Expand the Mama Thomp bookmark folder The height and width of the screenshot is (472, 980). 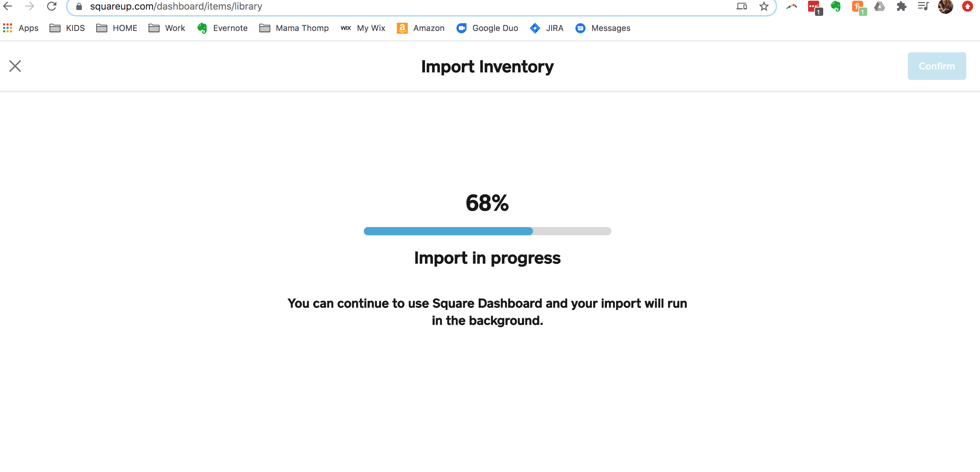tap(294, 28)
